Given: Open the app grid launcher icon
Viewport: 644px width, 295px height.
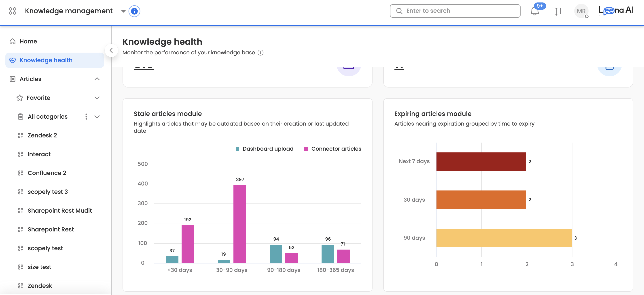Looking at the screenshot, I should (12, 11).
